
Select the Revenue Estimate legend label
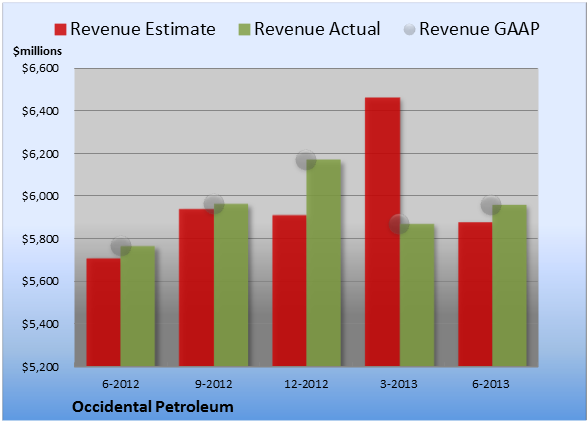tap(143, 29)
